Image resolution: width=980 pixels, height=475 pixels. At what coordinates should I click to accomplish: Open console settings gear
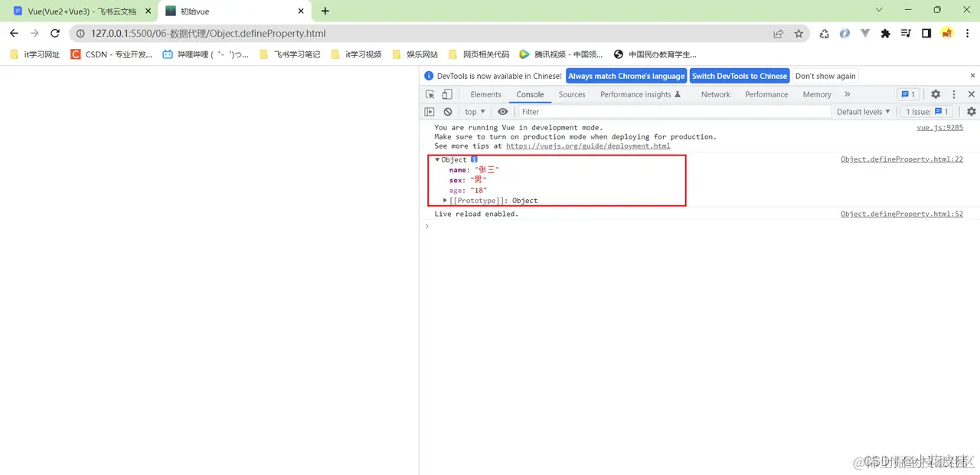tap(972, 112)
